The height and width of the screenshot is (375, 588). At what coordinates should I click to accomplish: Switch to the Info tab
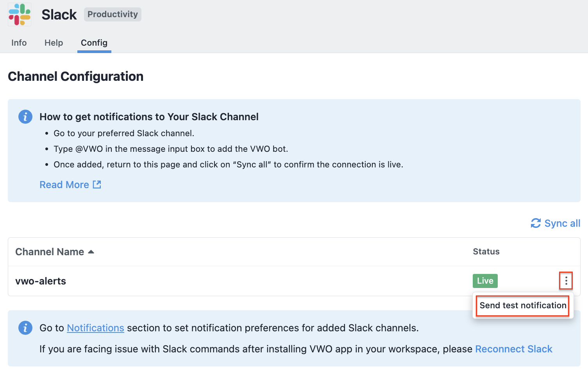19,43
